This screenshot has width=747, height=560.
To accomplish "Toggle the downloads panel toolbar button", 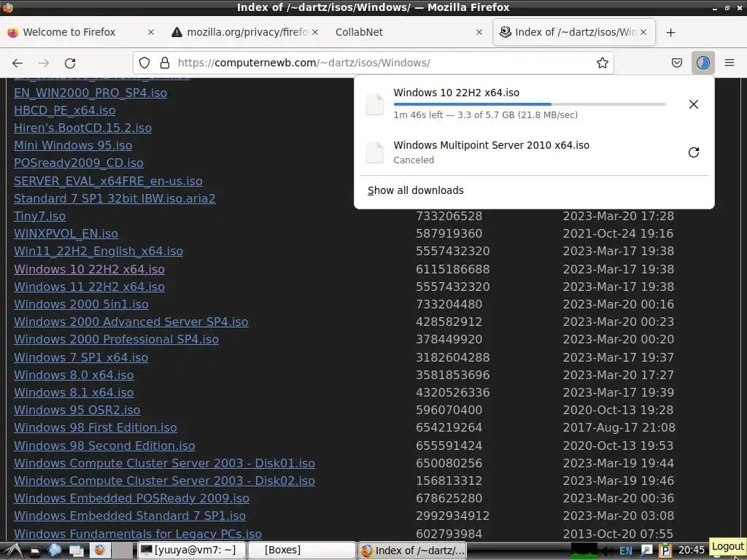I will pos(703,63).
